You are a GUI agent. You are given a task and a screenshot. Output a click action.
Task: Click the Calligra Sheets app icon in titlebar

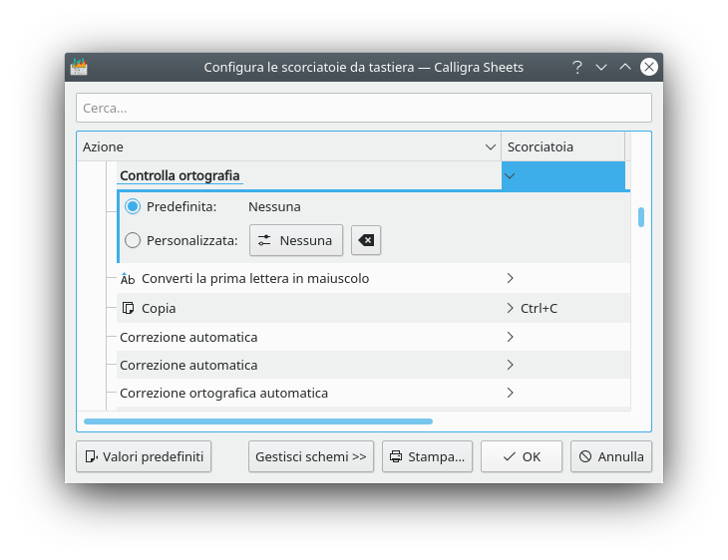click(79, 67)
